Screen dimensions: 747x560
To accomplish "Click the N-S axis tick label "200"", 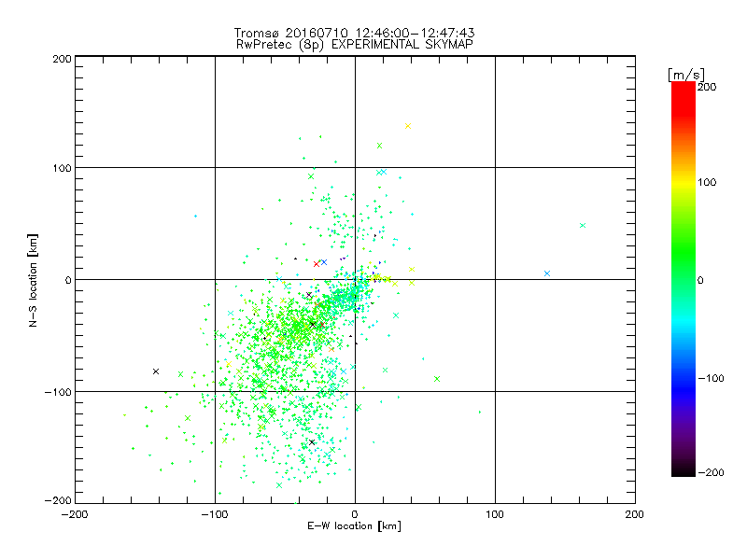I will (62, 59).
